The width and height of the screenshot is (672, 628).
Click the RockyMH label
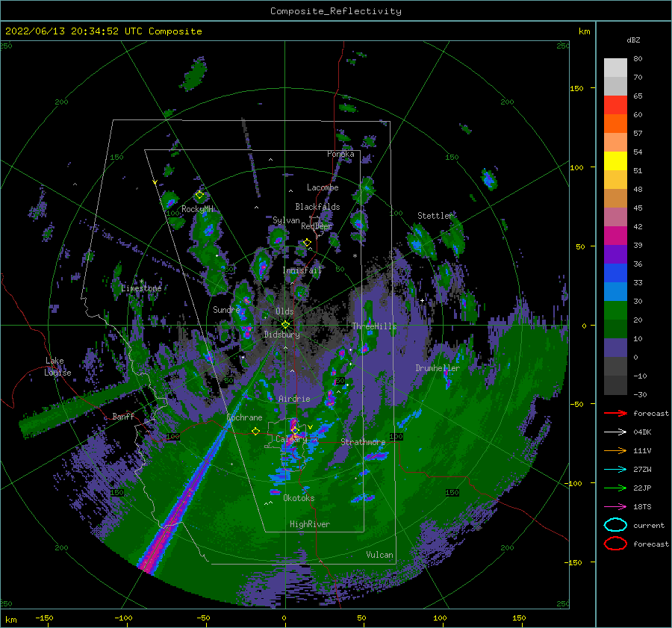coord(197,209)
